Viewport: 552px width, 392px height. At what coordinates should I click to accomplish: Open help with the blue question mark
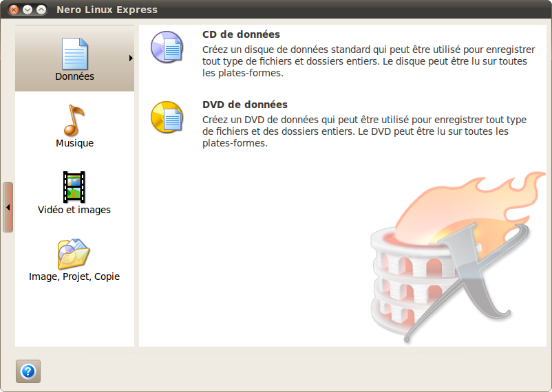tap(28, 371)
